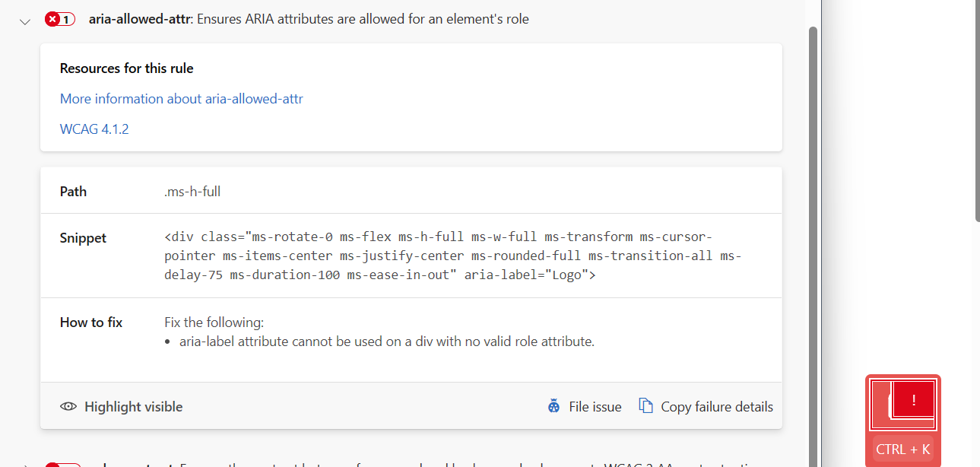Click the red failure count badge beside aria-allowed-attr
This screenshot has height=467, width=980.
60,19
